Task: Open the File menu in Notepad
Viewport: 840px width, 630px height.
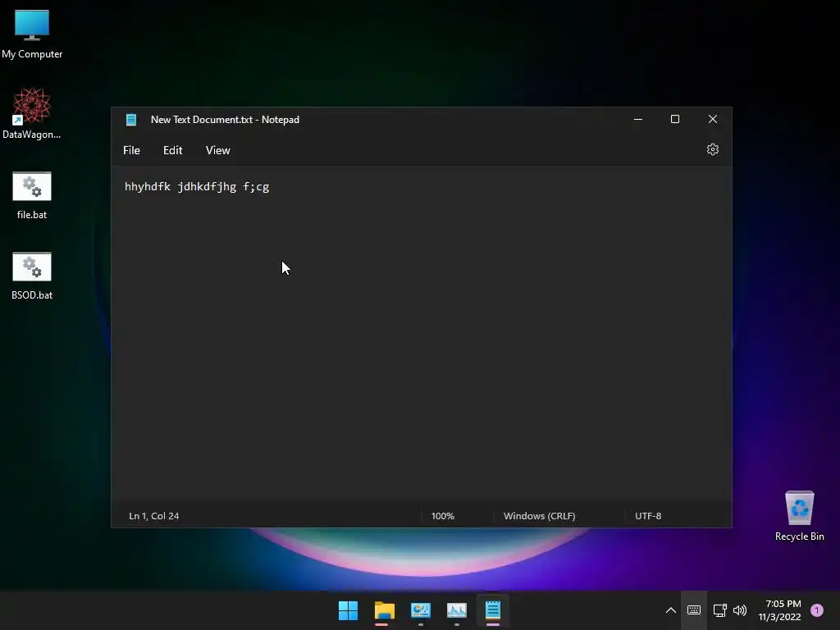Action: [131, 151]
